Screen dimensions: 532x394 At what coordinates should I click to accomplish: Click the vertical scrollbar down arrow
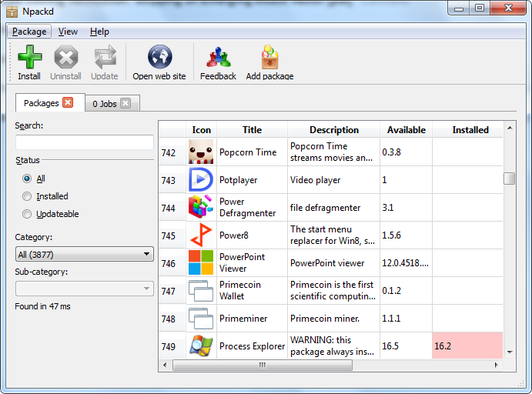click(510, 352)
